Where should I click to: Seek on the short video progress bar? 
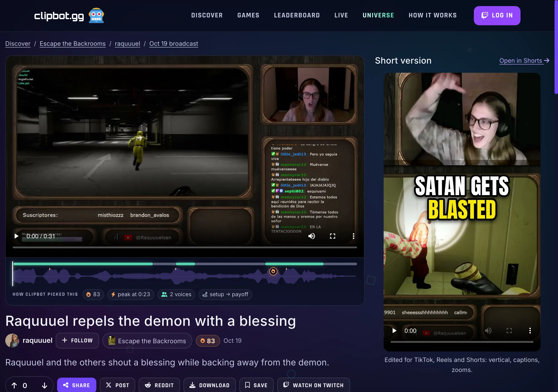pos(462,342)
